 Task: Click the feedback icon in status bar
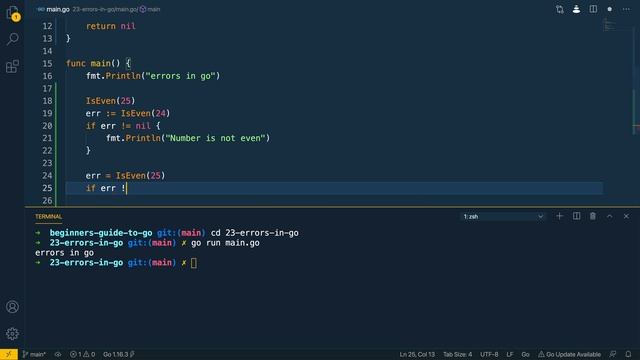click(613, 354)
